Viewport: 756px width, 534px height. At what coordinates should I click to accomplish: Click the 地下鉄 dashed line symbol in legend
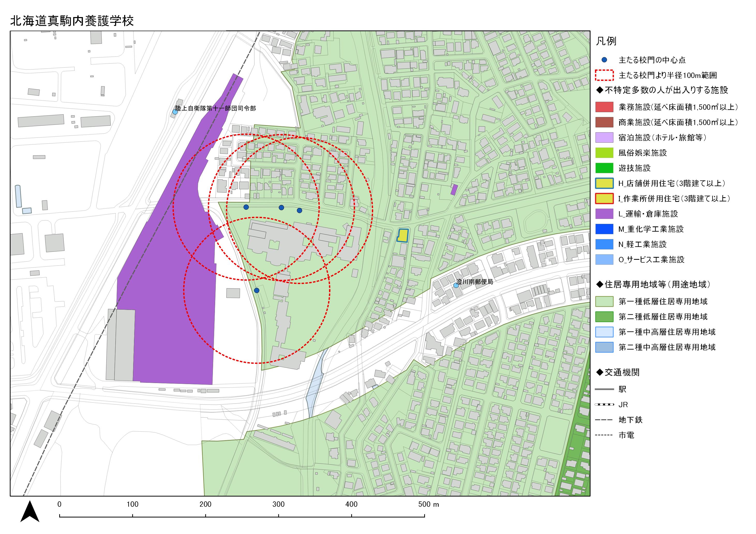pos(604,420)
